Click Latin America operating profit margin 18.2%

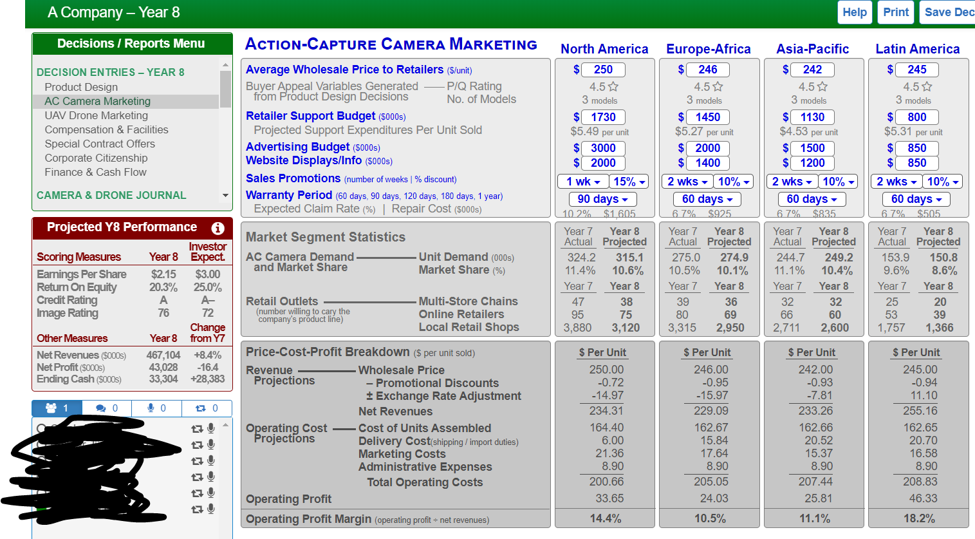click(918, 518)
